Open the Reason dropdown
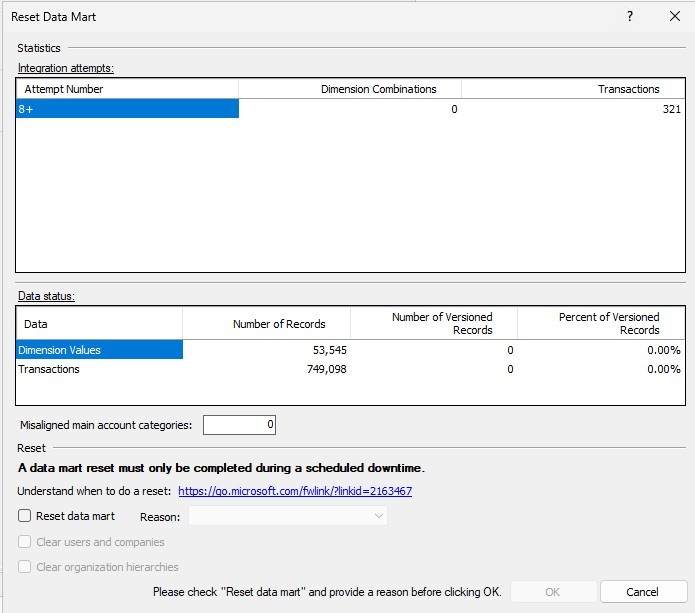695x613 pixels. (x=288, y=516)
